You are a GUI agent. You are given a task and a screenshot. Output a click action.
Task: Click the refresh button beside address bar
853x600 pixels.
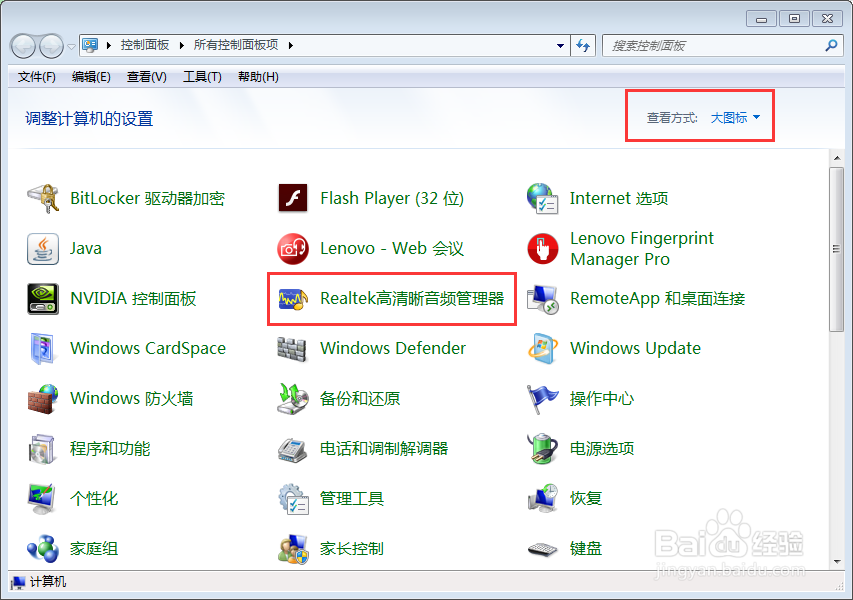coord(583,46)
